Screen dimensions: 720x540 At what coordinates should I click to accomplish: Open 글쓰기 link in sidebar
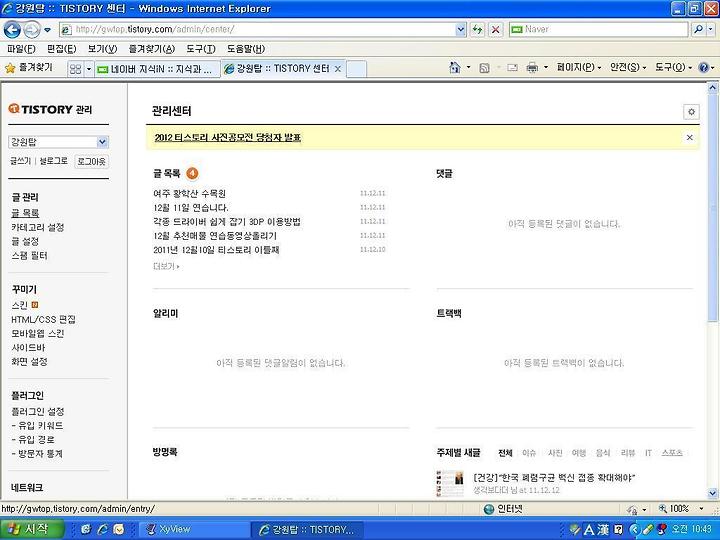[20, 161]
